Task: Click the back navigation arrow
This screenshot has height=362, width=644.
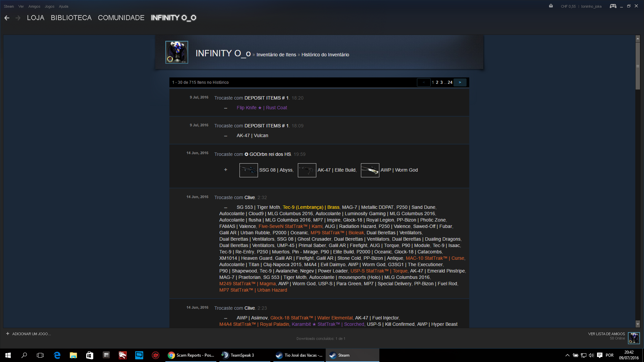Action: pos(7,18)
